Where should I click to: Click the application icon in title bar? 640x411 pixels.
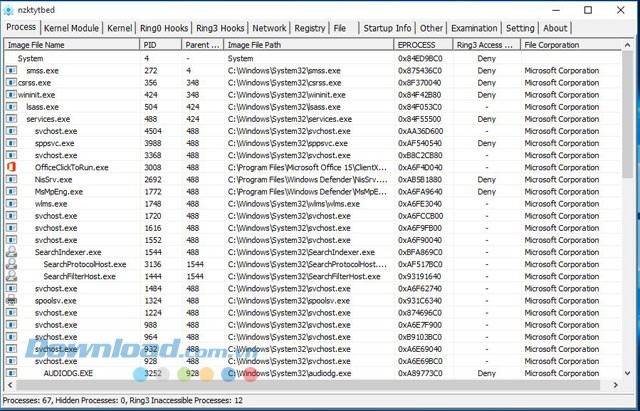pyautogui.click(x=8, y=10)
